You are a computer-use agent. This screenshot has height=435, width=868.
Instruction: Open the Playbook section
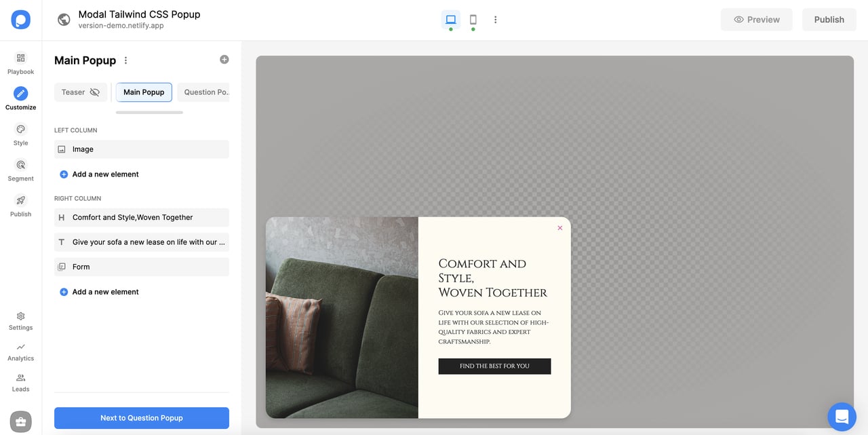tap(20, 64)
